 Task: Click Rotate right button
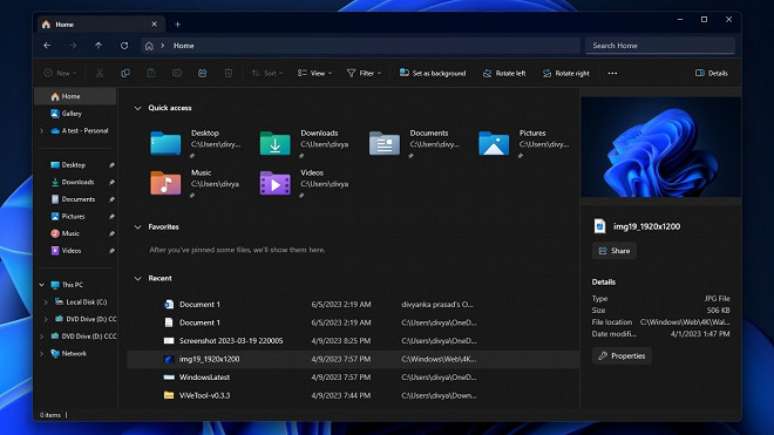pos(566,73)
